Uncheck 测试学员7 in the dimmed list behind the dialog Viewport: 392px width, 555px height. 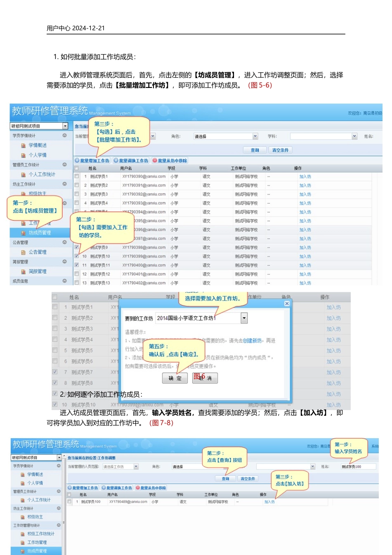(55, 372)
